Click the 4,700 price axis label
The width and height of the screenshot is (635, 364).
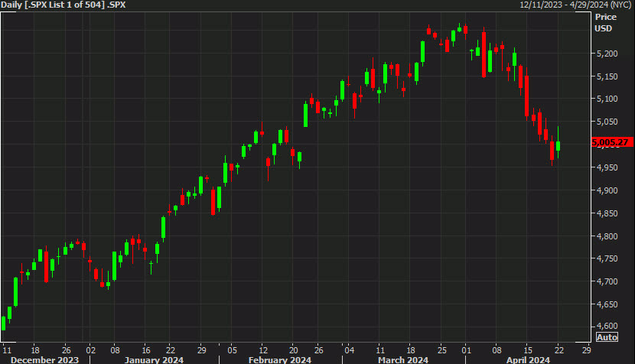[607, 281]
